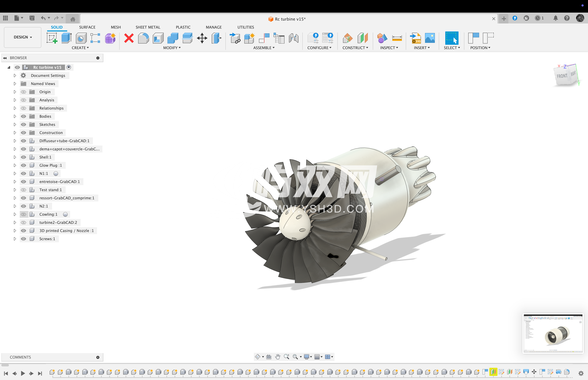Collapse the Rc turbine v15 root node
Viewport: 588px width, 380px height.
(x=9, y=67)
